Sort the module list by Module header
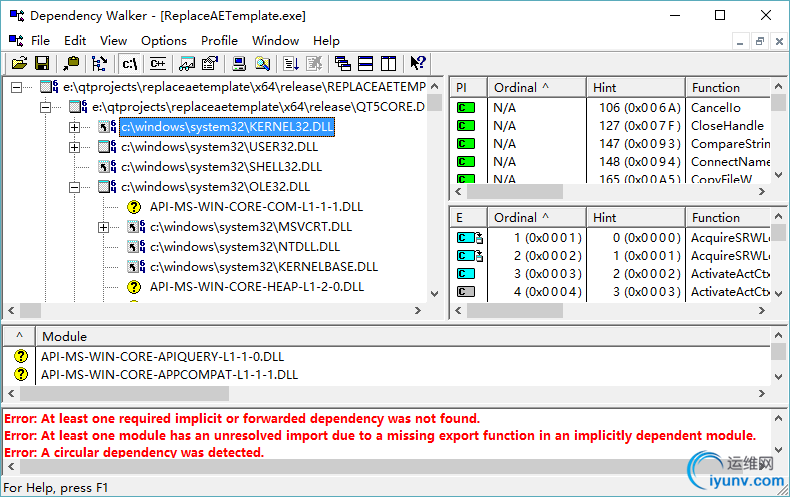790x497 pixels. 403,336
